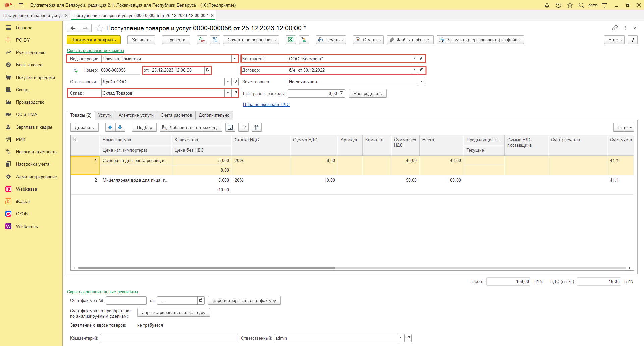Click the table settings icon after paperclip
644x346 pixels.
tap(257, 127)
